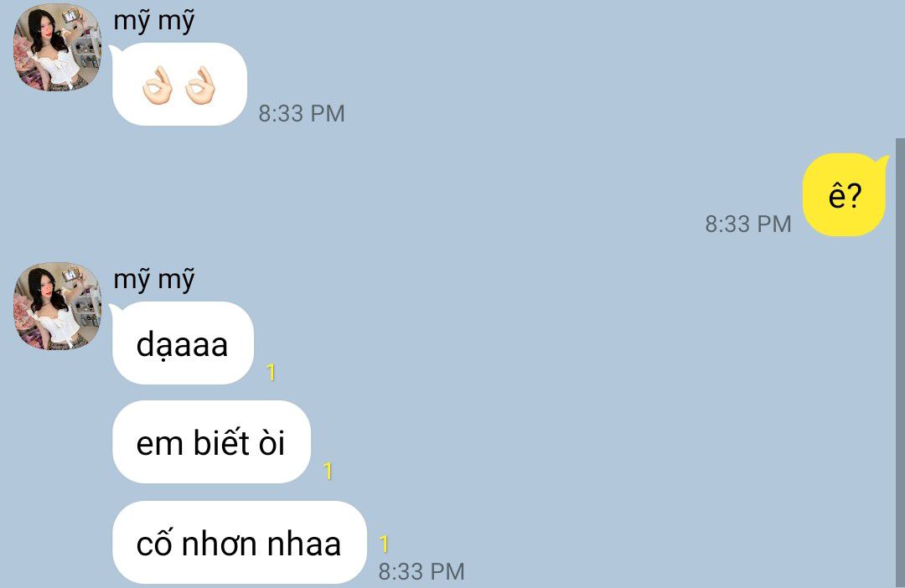Select the first OK hand emoji
This screenshot has height=588, width=905.
pos(158,85)
